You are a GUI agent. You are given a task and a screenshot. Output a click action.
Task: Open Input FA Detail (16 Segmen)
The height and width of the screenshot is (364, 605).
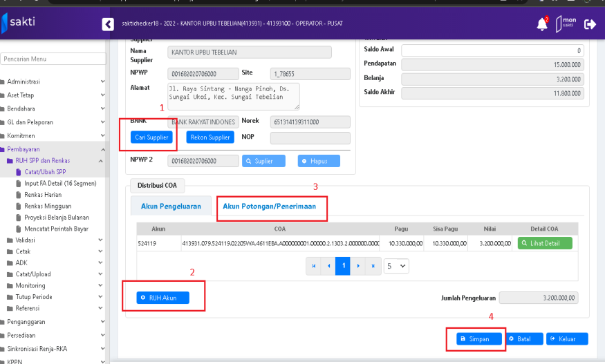coord(60,183)
